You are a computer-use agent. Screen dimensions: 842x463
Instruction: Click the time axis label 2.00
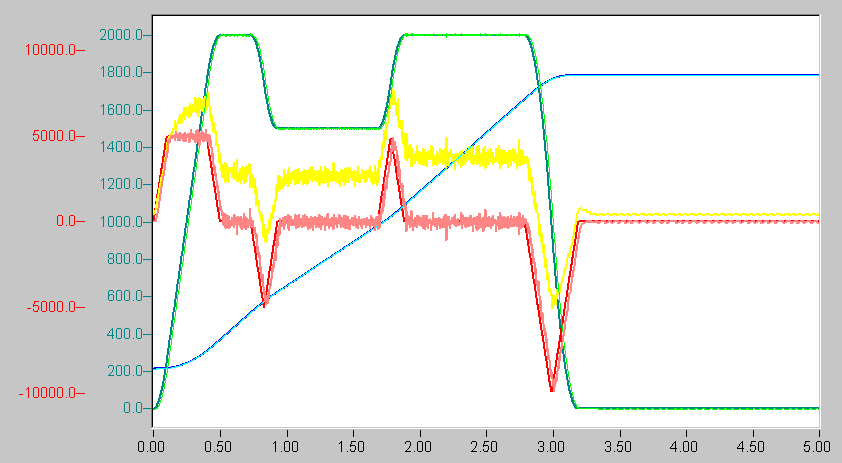pos(418,447)
